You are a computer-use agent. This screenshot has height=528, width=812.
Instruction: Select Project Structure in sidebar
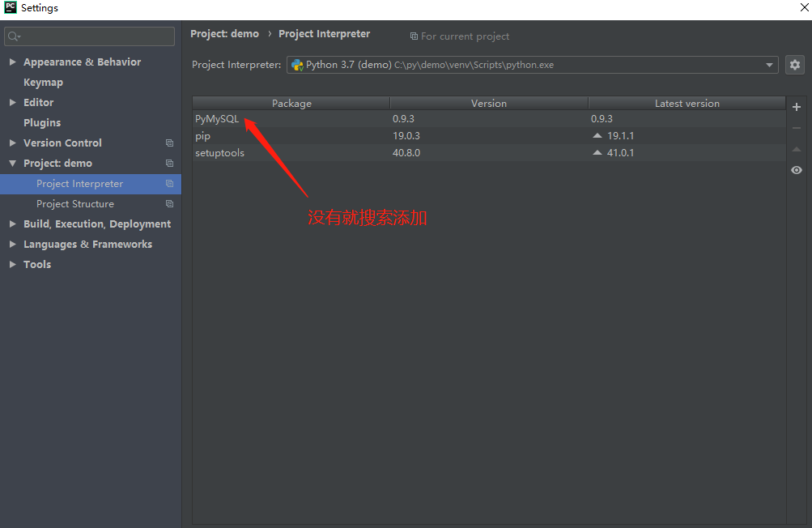tap(75, 204)
